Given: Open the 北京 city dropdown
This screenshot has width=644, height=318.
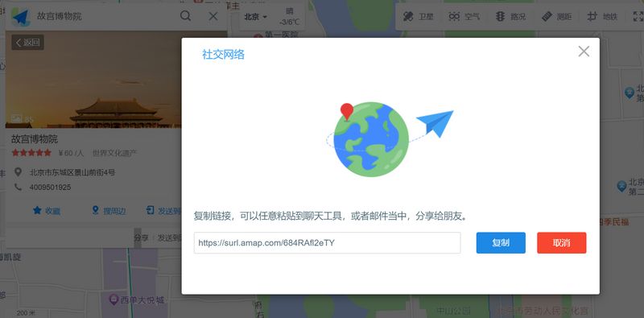Looking at the screenshot, I should click(255, 17).
